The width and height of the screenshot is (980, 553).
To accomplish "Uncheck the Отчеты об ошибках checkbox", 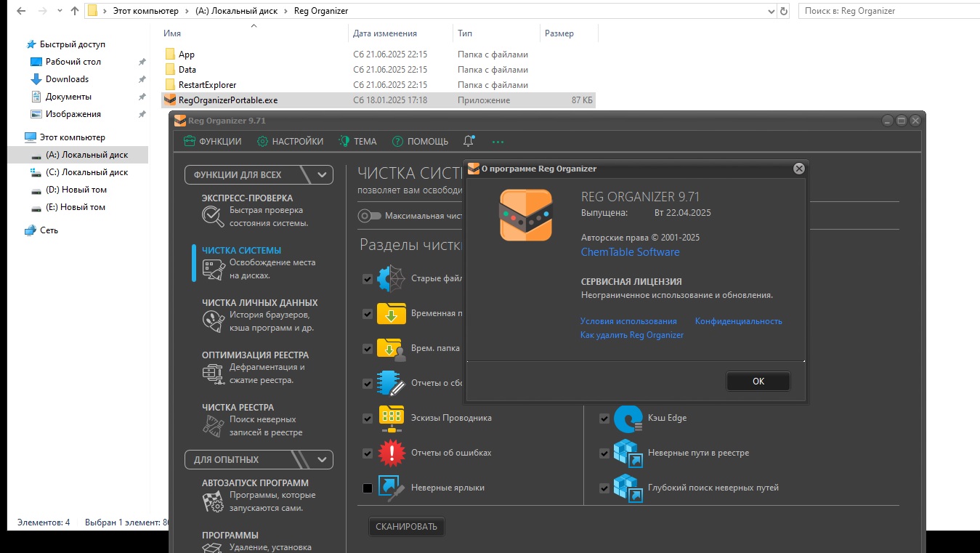I will coord(368,453).
